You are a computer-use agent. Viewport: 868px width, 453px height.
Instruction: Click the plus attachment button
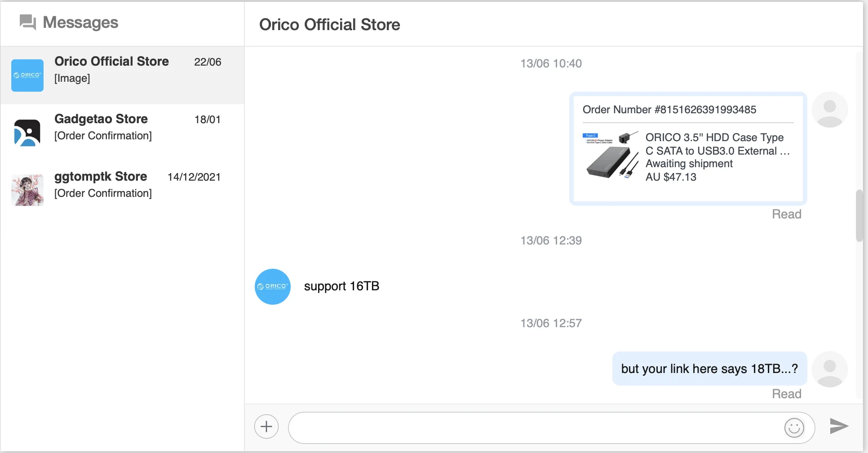266,426
